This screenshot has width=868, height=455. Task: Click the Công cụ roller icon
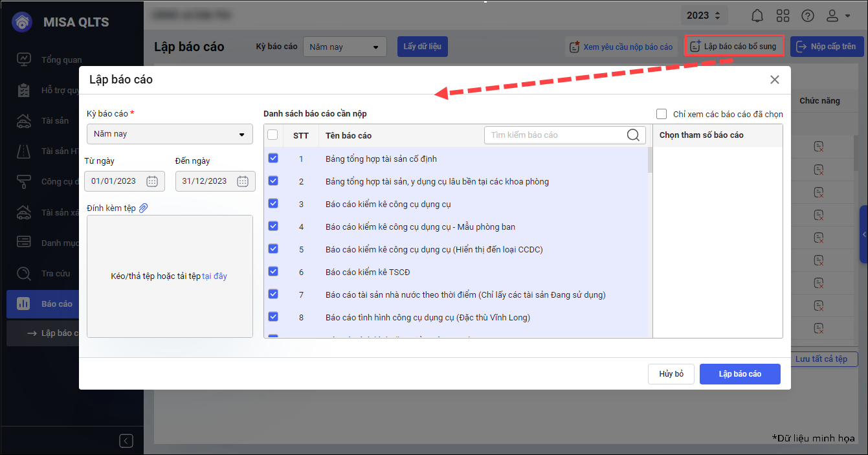click(24, 181)
